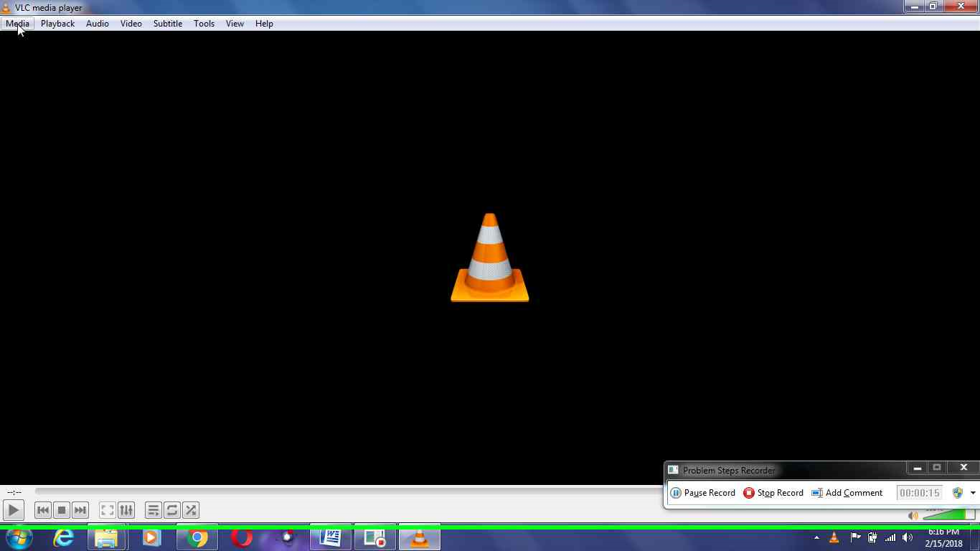Image resolution: width=980 pixels, height=551 pixels.
Task: Open the View menu
Action: [x=235, y=24]
